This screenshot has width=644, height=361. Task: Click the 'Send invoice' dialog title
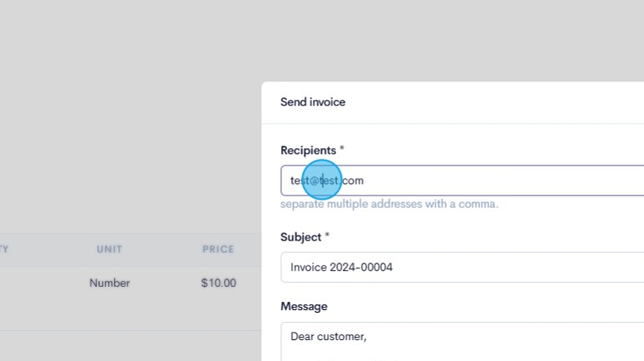click(x=313, y=102)
